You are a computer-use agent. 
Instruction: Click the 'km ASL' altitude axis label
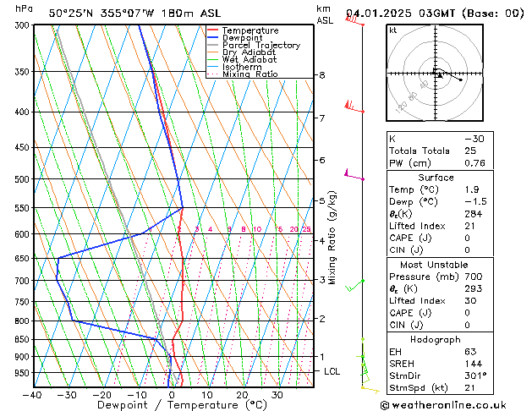[x=325, y=14]
